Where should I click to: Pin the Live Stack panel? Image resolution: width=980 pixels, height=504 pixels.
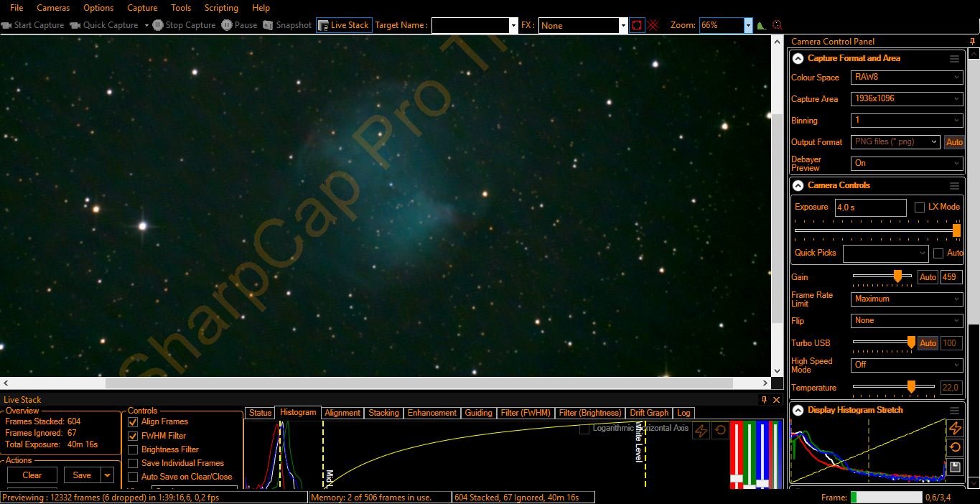pos(765,400)
